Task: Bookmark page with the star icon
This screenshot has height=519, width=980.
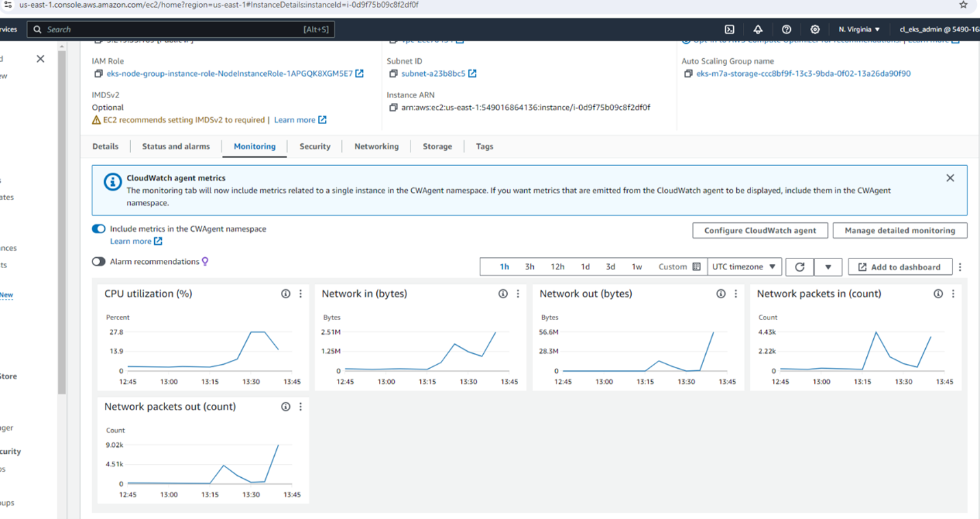Action: point(963,5)
